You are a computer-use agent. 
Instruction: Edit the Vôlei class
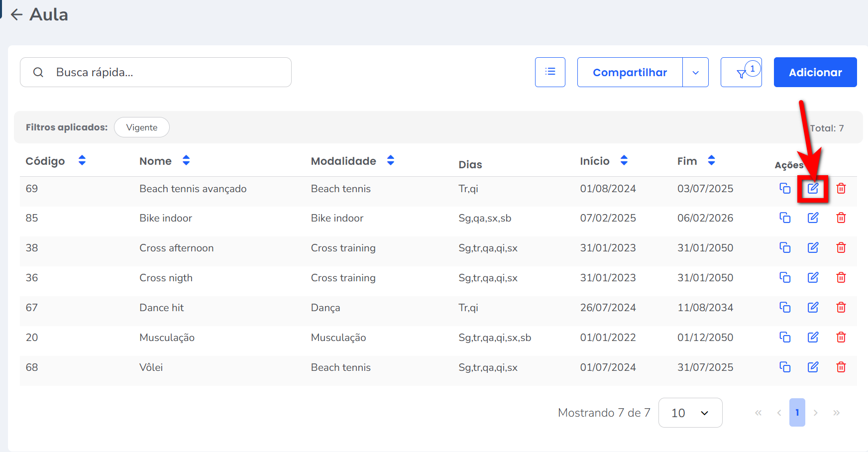point(813,367)
